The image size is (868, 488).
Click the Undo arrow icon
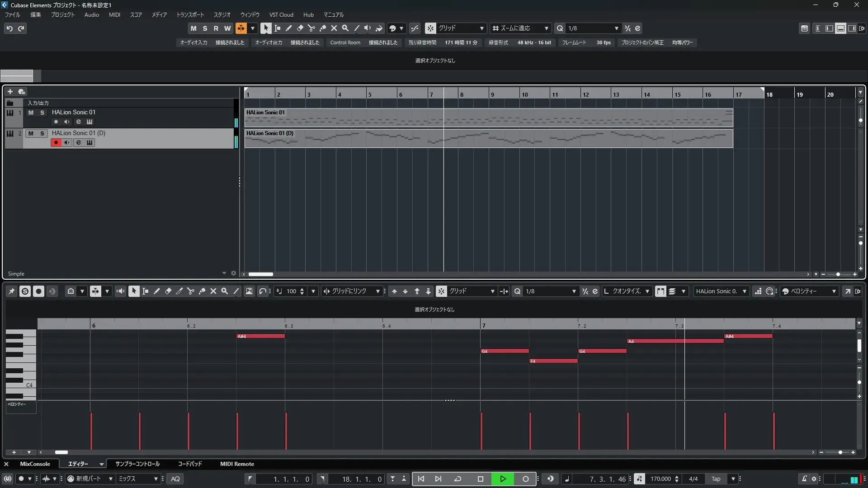(x=9, y=28)
